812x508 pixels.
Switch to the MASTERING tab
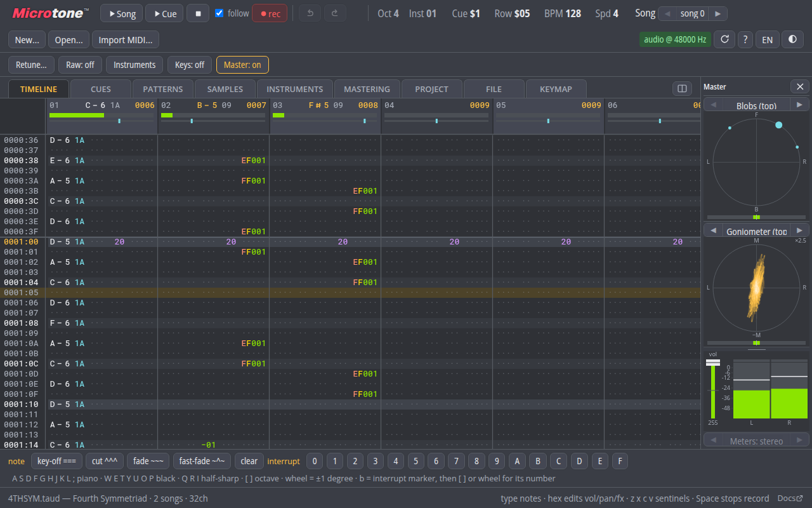pyautogui.click(x=367, y=89)
